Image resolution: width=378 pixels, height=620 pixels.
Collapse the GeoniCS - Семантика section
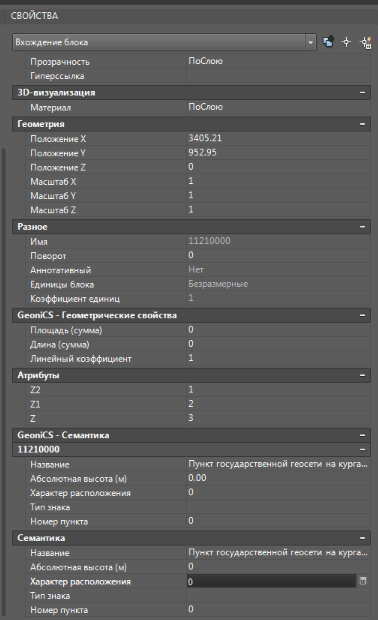(x=362, y=435)
